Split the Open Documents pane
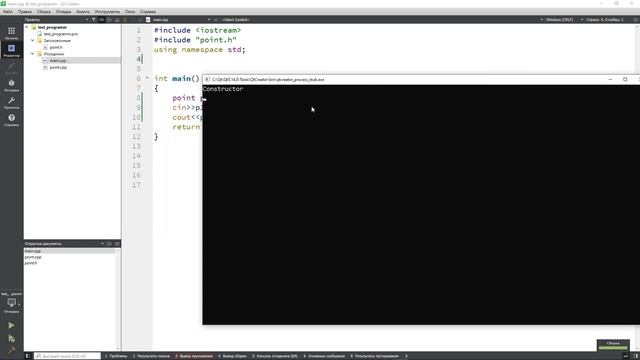This screenshot has height=360, width=640. point(109,244)
